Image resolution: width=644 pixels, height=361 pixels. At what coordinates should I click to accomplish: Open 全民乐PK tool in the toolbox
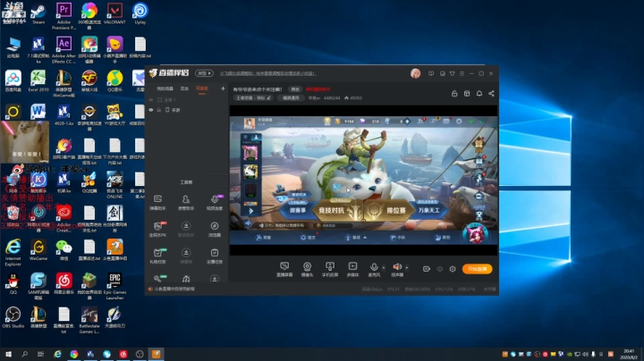157,230
